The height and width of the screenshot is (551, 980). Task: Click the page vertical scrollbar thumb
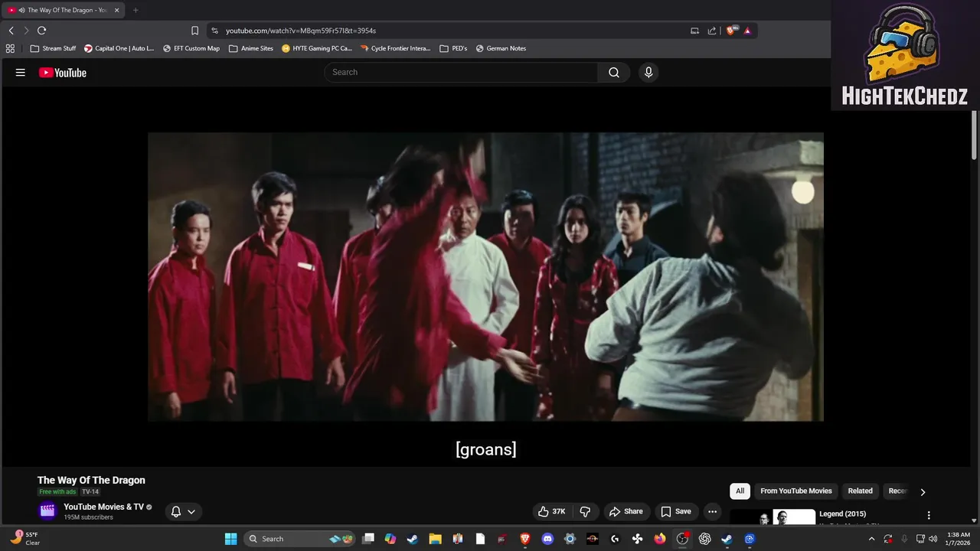point(975,135)
